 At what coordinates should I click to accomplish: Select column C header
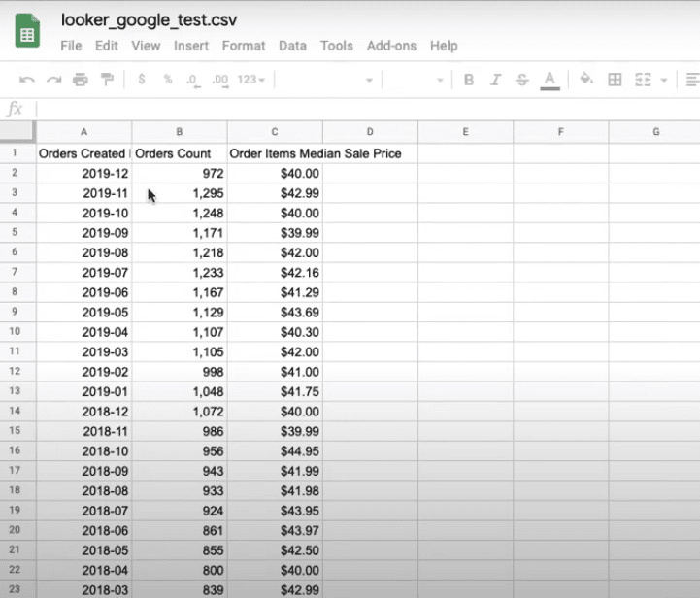[275, 132]
